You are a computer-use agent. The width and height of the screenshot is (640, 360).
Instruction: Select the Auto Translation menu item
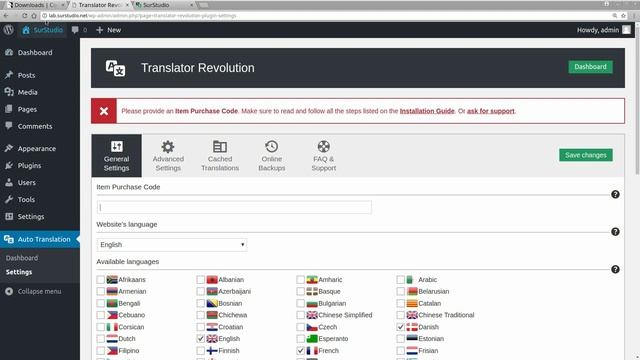pos(40,240)
